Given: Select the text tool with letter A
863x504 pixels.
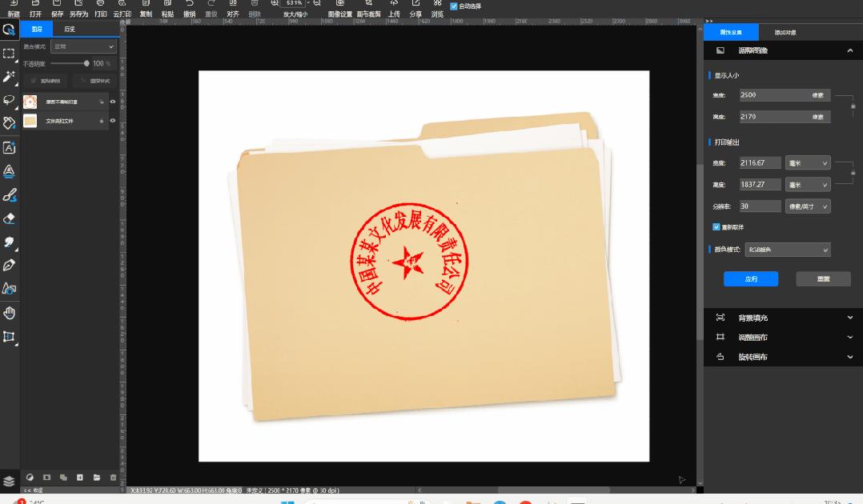Looking at the screenshot, I should 9,147.
